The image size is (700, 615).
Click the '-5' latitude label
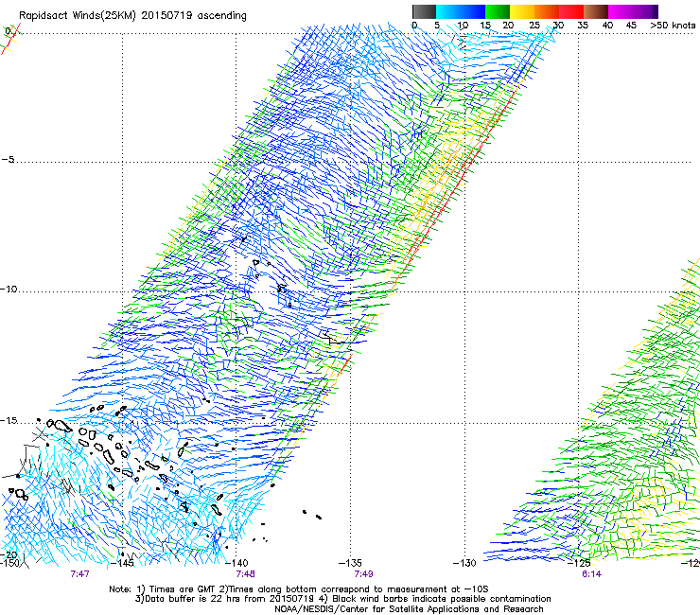tap(8, 159)
